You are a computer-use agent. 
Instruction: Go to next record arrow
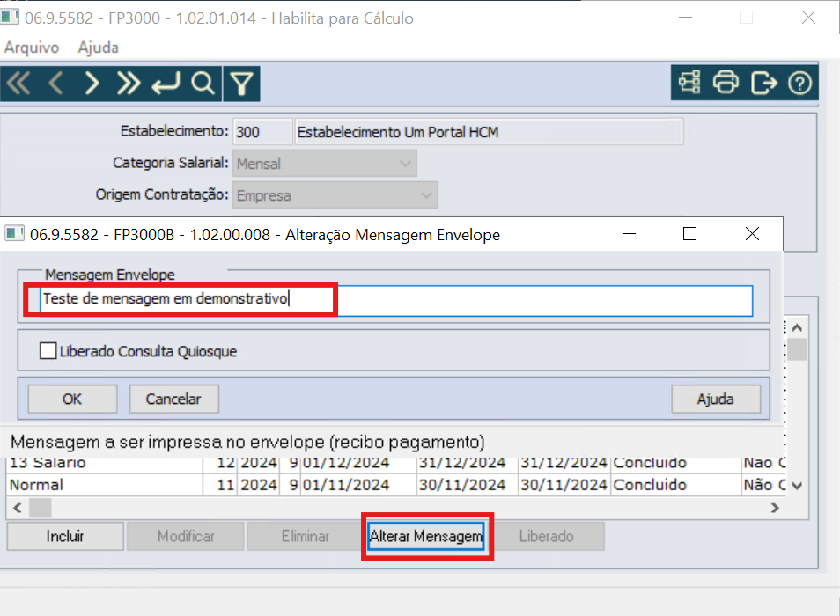92,84
